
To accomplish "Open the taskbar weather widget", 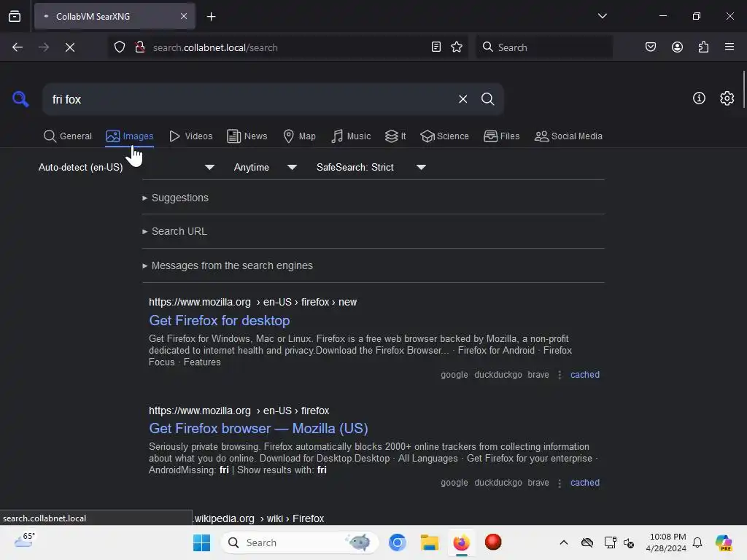I will click(x=25, y=541).
